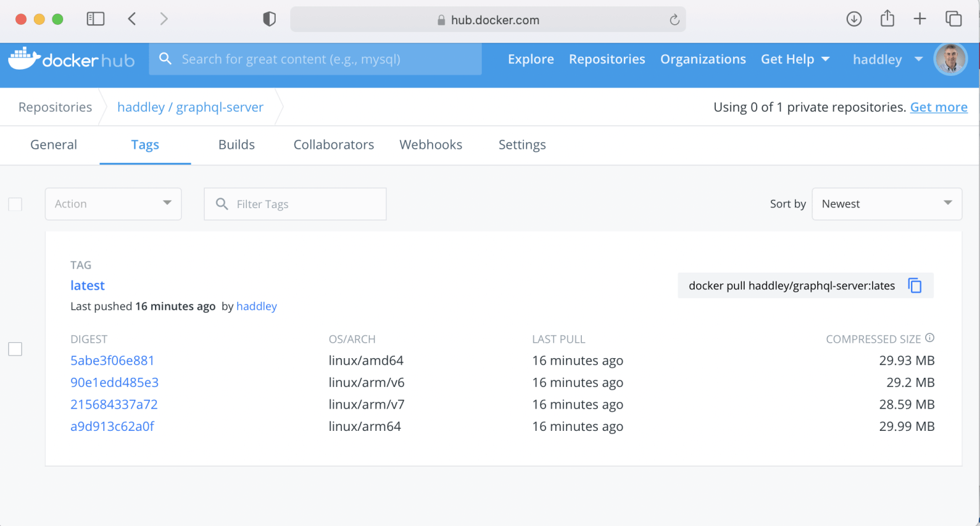Open Safari downloads icon
Screen dimensions: 980x526
tap(854, 19)
